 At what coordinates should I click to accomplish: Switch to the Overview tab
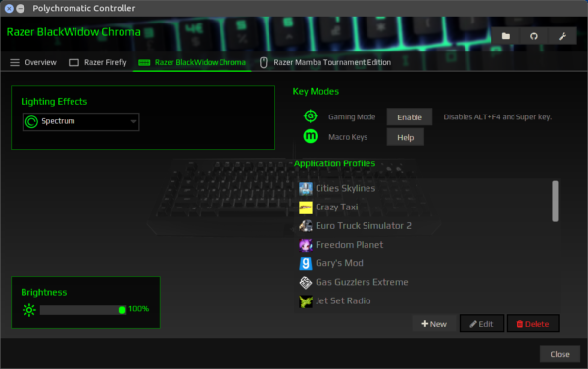click(x=33, y=63)
